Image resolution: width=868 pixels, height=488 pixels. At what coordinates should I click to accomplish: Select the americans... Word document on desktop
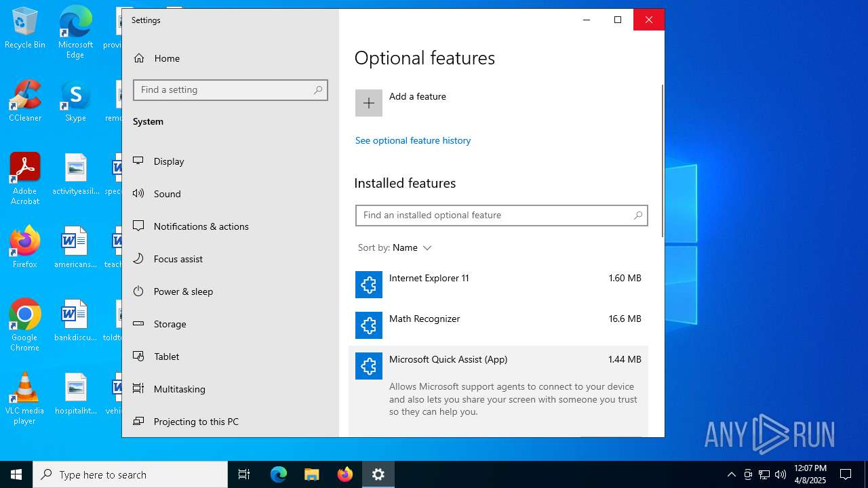coord(75,247)
